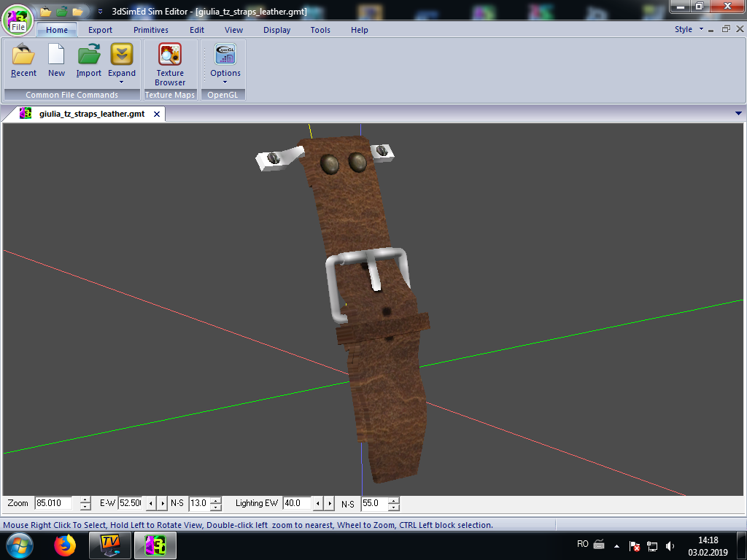Rotate view E-W with left arrow
Image resolution: width=747 pixels, height=560 pixels.
(150, 503)
